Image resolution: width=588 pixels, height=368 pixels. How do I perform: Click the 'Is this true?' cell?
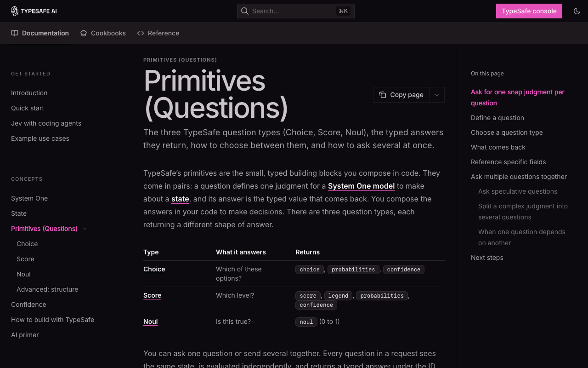pyautogui.click(x=233, y=322)
